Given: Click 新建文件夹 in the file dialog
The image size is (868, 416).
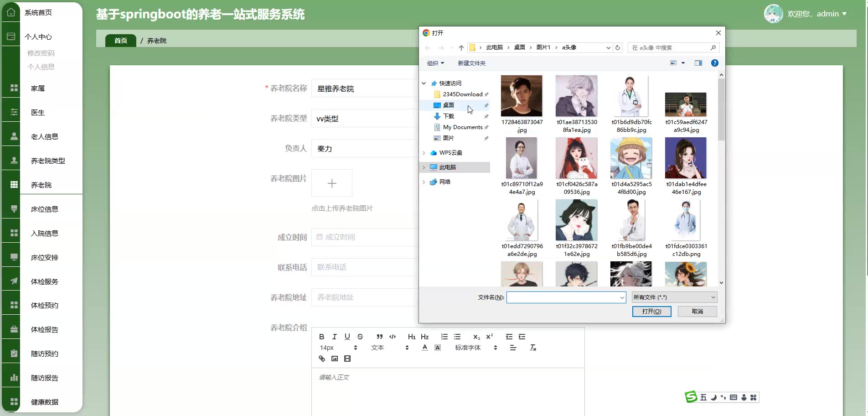Looking at the screenshot, I should click(x=471, y=63).
